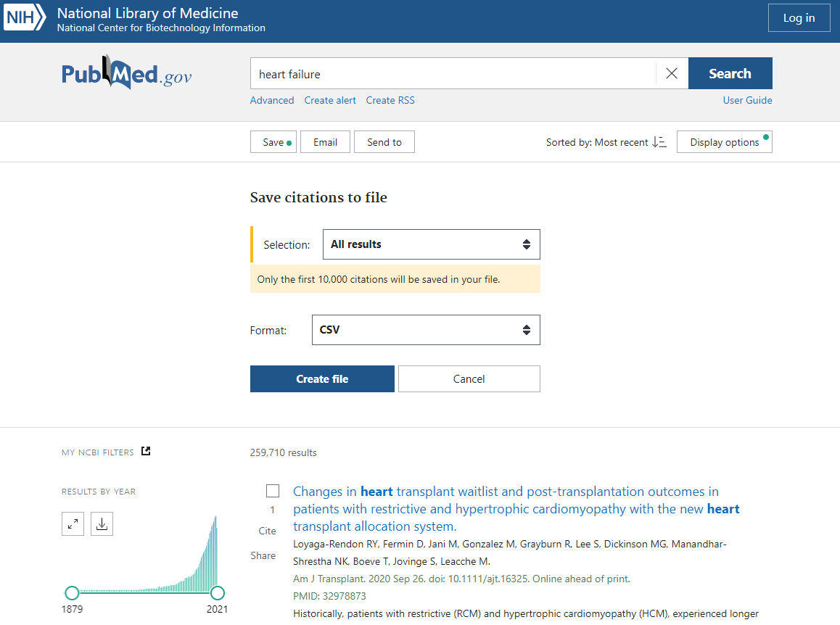Click the NIH logo in the header
The width and height of the screenshot is (840, 625).
(x=25, y=17)
